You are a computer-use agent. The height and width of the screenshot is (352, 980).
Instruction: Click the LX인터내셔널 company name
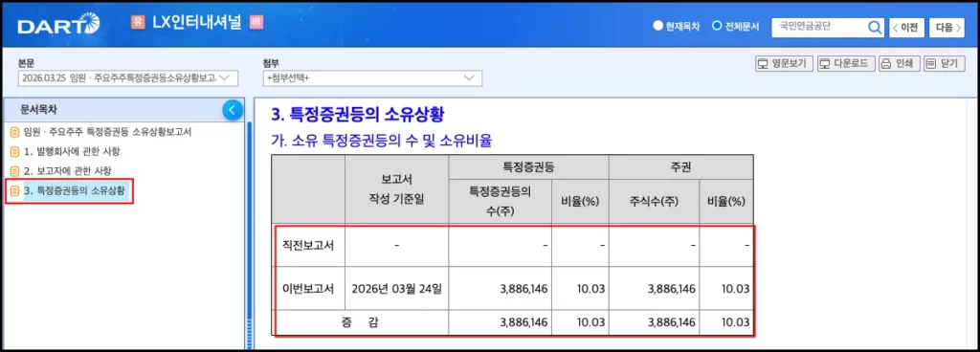click(x=197, y=22)
